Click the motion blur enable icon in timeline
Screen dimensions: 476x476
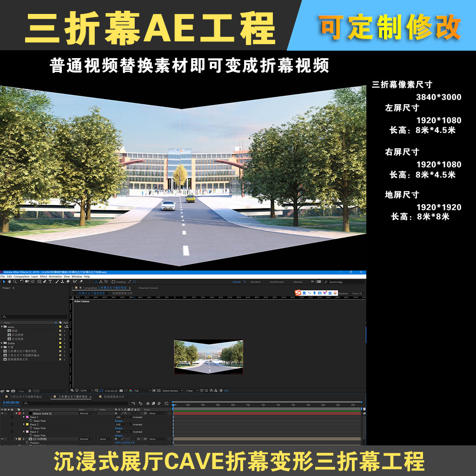click(159, 403)
